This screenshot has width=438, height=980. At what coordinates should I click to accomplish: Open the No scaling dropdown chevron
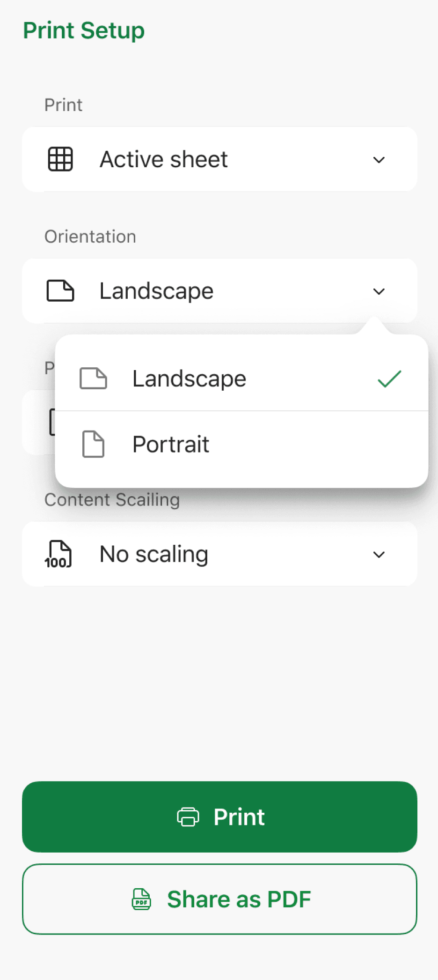point(379,555)
